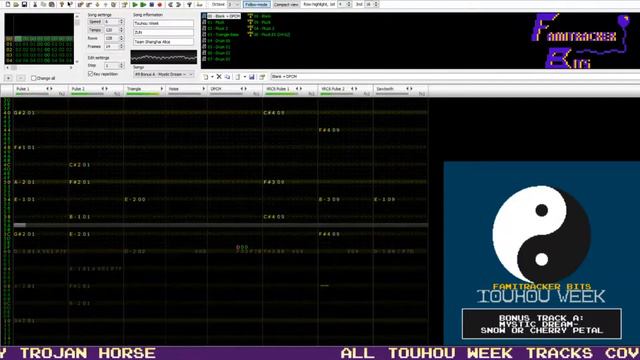Click the Play pattern looped button
The width and height of the screenshot is (640, 360).
coord(143,4)
